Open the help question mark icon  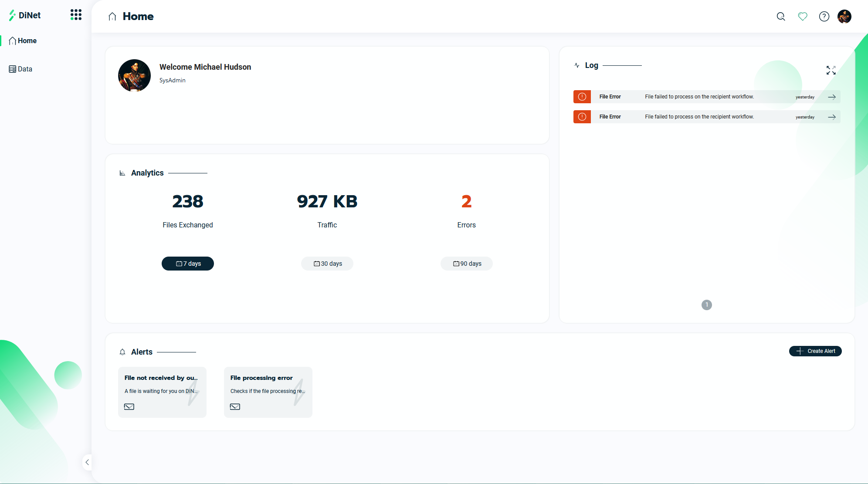pyautogui.click(x=824, y=17)
